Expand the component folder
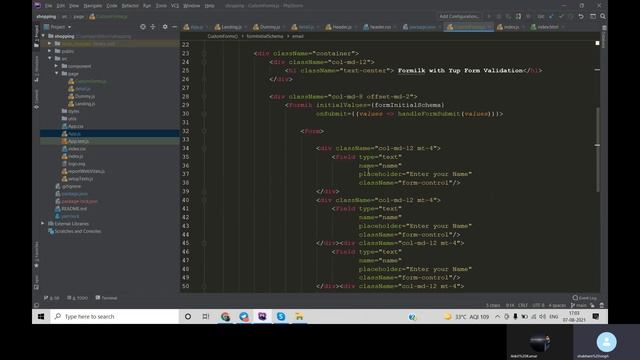Screen dimensions: 640x360 tap(56, 66)
